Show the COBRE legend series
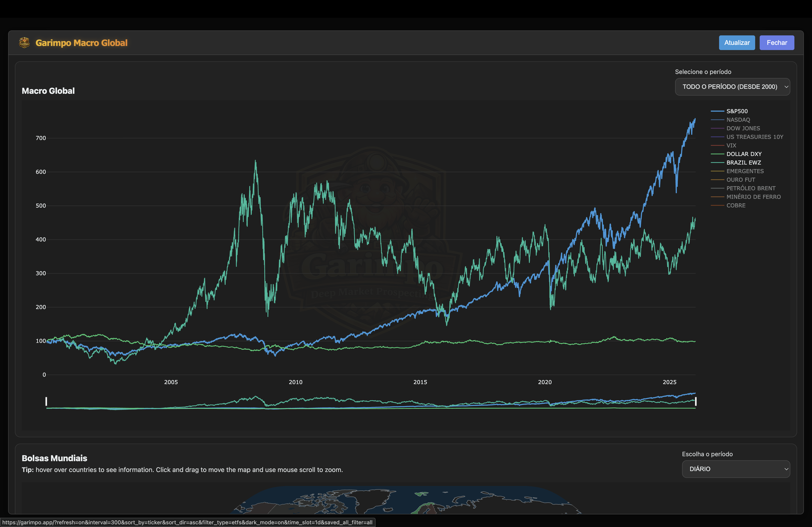 point(736,205)
